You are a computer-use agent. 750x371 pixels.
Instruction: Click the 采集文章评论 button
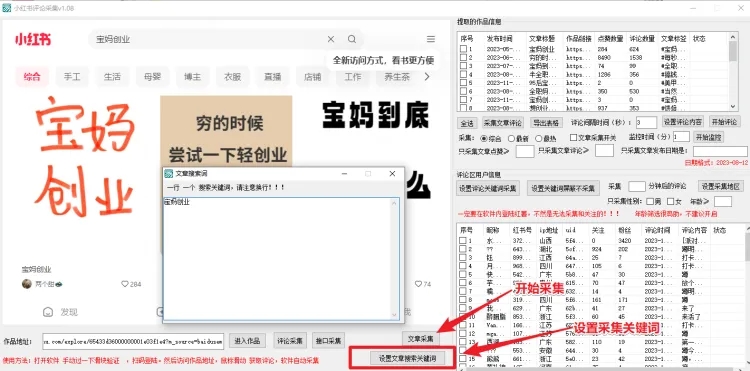[x=502, y=123]
